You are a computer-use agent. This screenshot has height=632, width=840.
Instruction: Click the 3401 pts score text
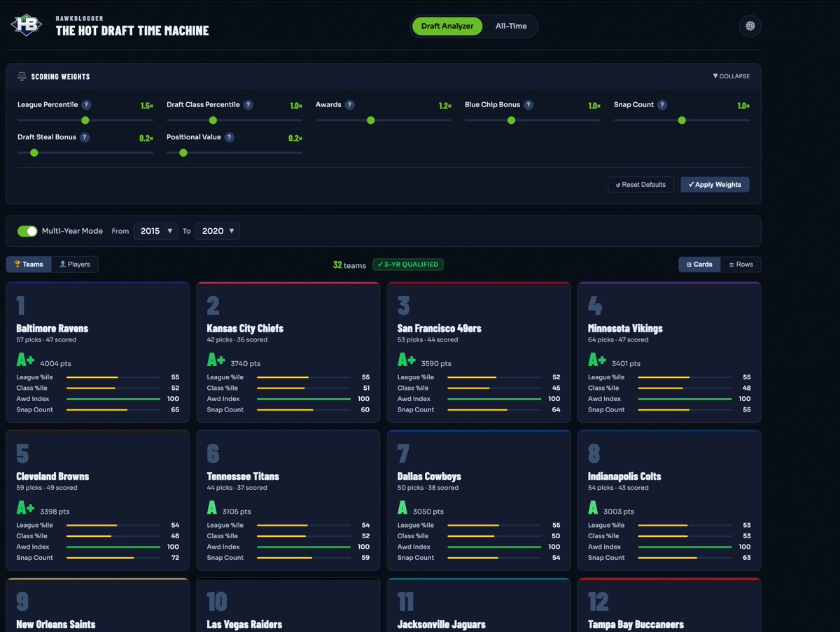(x=626, y=364)
